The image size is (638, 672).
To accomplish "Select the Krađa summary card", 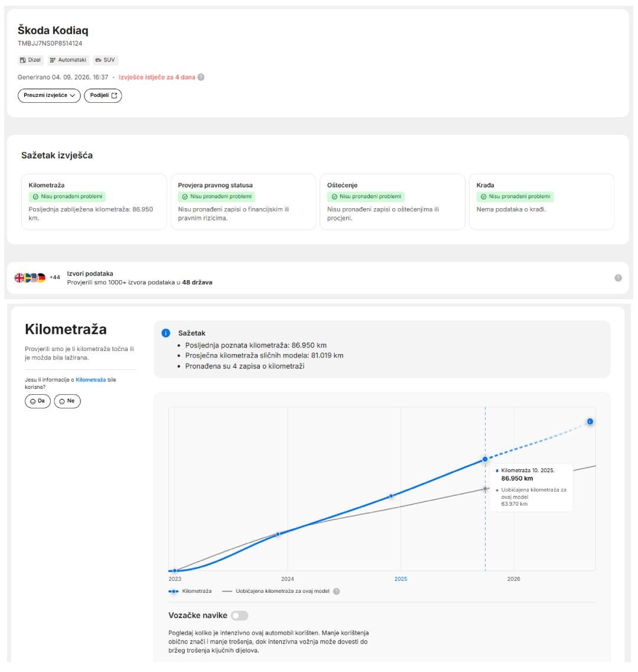I will pos(542,202).
